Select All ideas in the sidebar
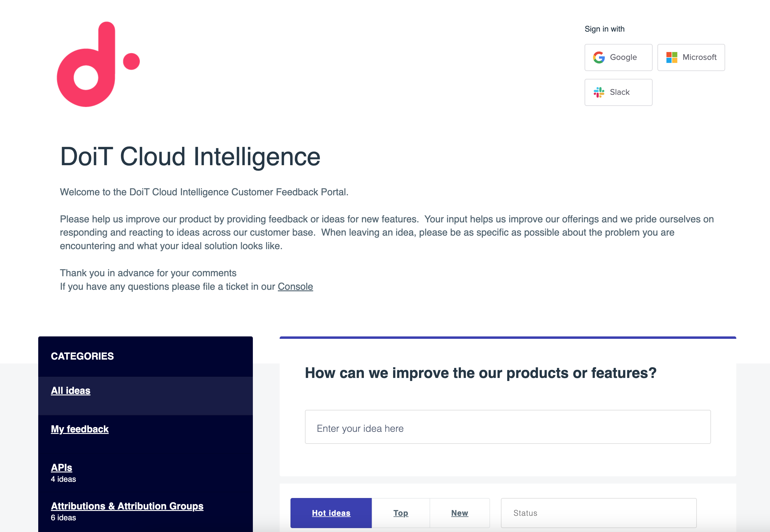The height and width of the screenshot is (532, 770). (70, 390)
